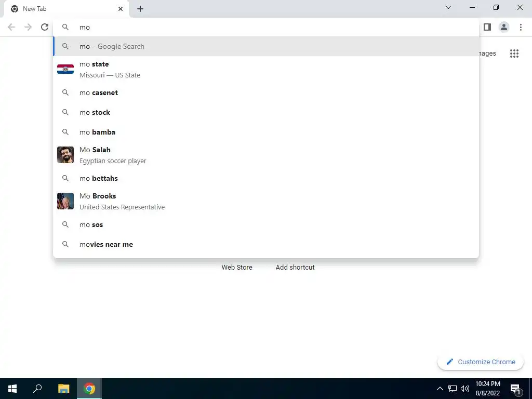
Task: Open the Google apps grid
Action: pyautogui.click(x=514, y=54)
